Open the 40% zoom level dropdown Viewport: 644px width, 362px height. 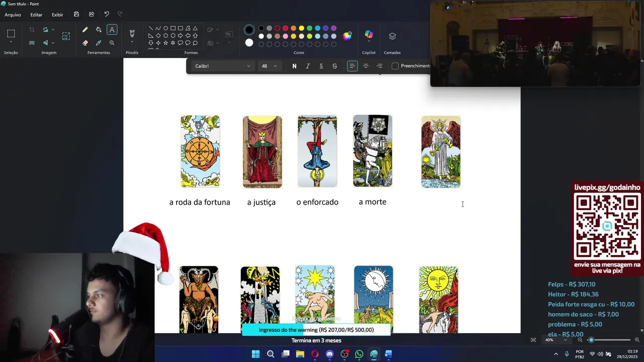(x=555, y=340)
